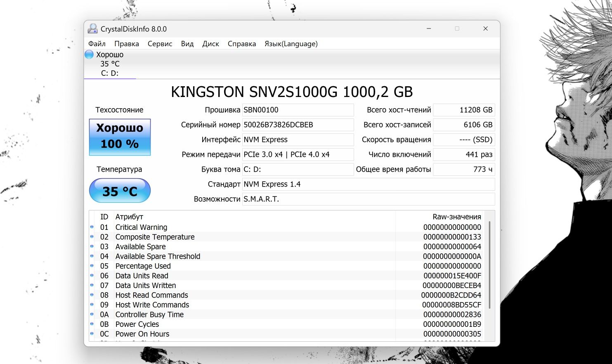
Task: Open the Справка menu
Action: (242, 44)
